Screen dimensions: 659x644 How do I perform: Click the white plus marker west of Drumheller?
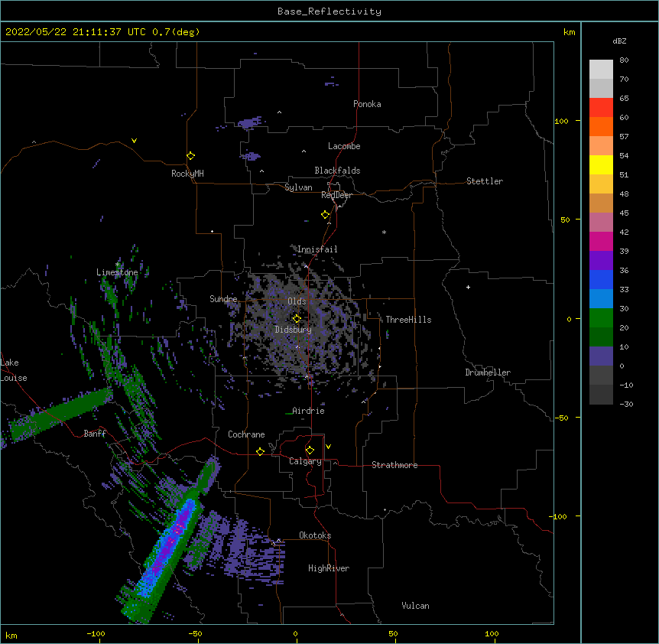468,287
